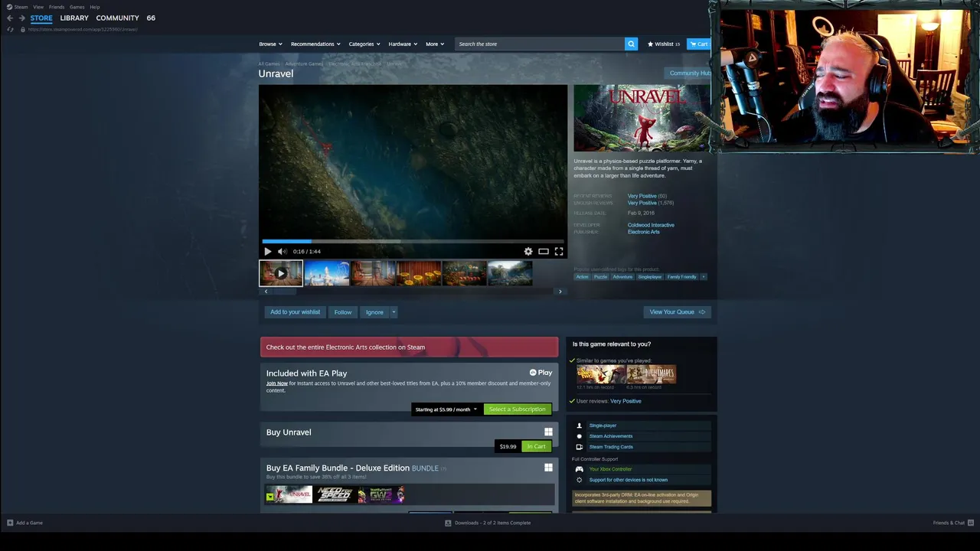Reload the page using the refresh icon

click(10, 29)
